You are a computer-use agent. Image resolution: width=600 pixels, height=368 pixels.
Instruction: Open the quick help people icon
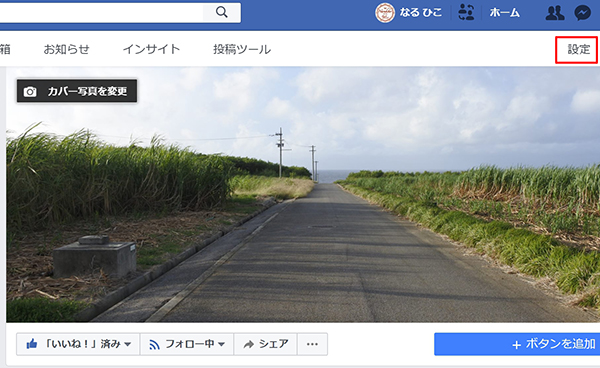coord(466,12)
